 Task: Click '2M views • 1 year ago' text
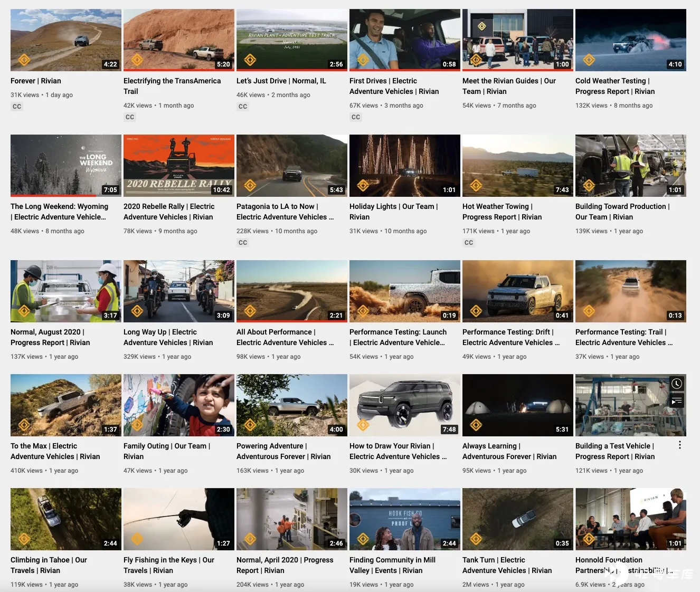(x=494, y=585)
